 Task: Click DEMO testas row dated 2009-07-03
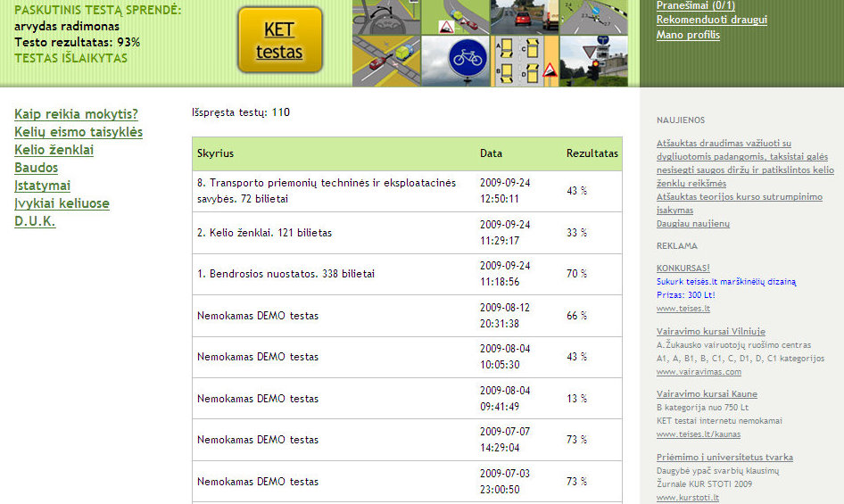[407, 482]
